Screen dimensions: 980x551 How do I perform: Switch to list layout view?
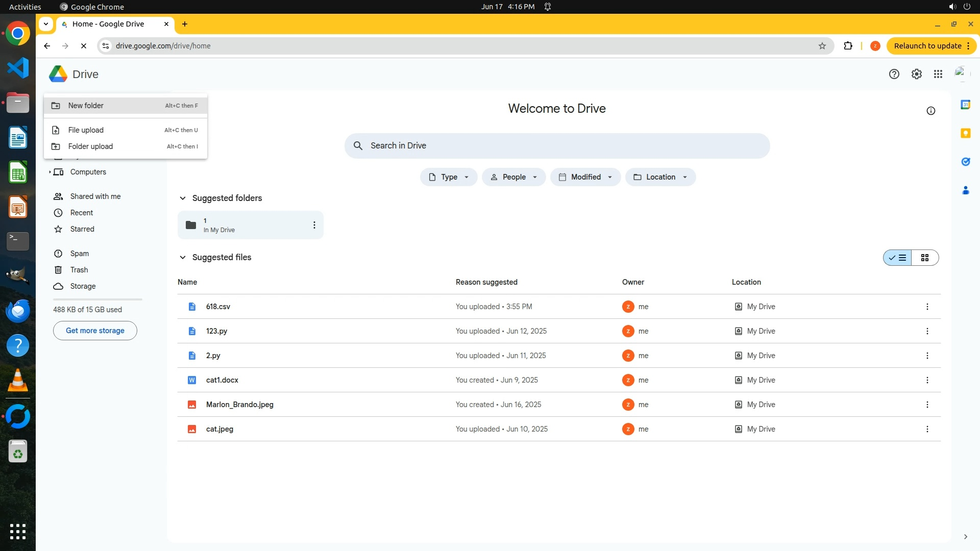(x=898, y=258)
